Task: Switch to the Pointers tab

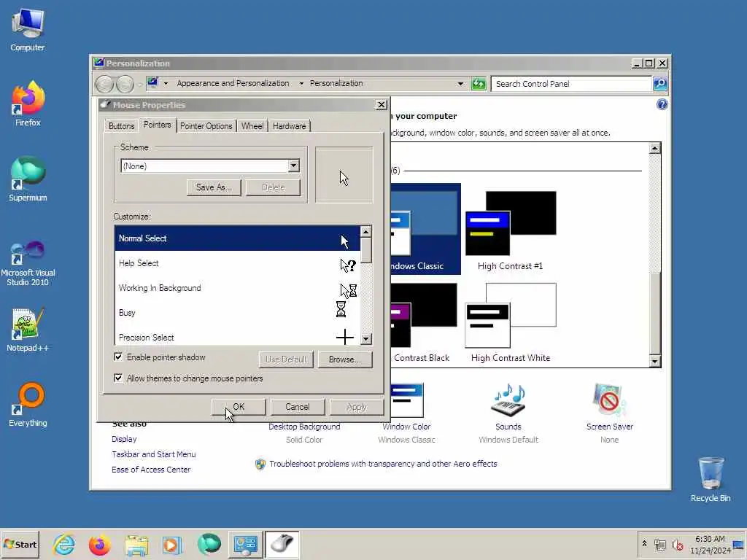Action: [x=158, y=125]
